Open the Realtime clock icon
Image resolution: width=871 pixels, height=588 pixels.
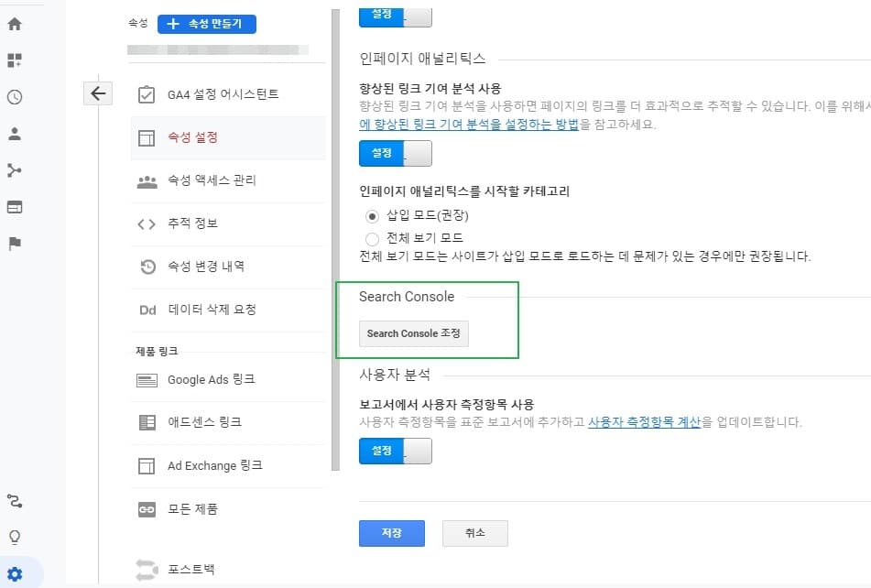[x=15, y=96]
